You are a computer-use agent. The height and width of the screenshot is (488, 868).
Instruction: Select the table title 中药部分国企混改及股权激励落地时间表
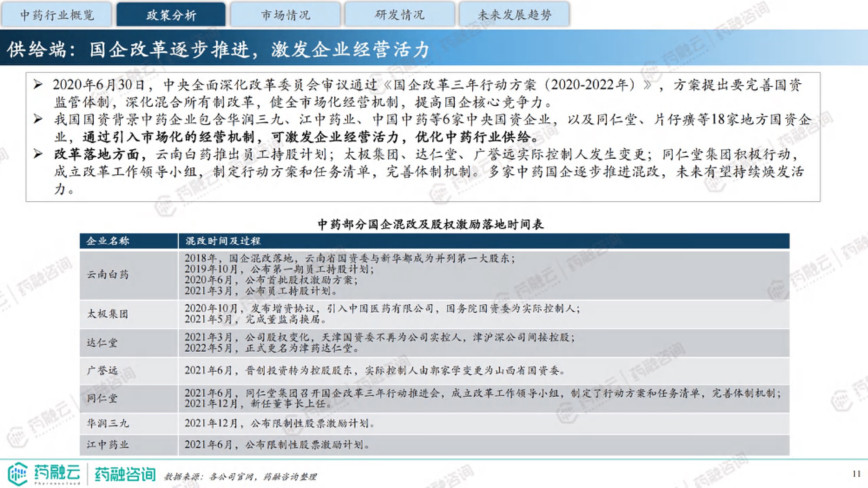[x=431, y=224]
